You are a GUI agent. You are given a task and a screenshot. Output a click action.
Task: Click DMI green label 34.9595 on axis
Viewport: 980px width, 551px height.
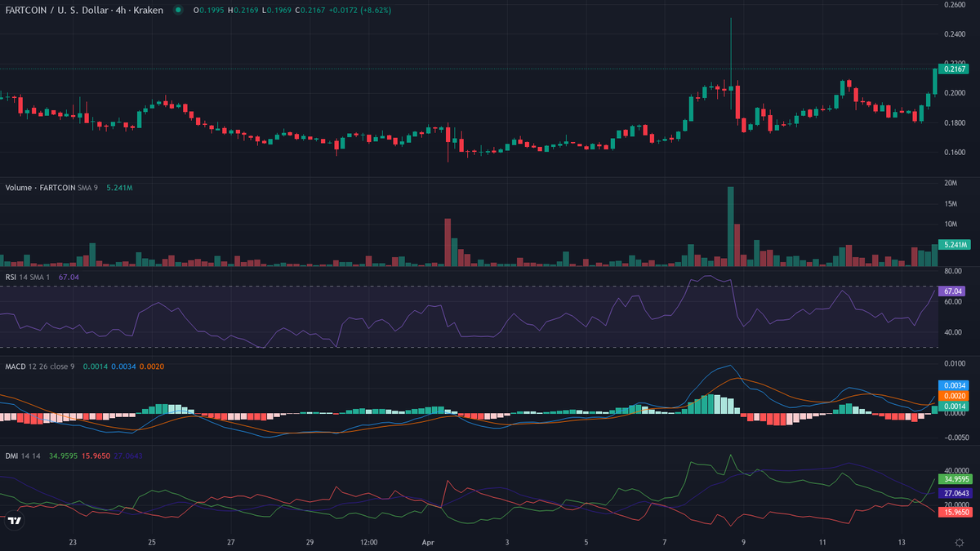point(955,480)
